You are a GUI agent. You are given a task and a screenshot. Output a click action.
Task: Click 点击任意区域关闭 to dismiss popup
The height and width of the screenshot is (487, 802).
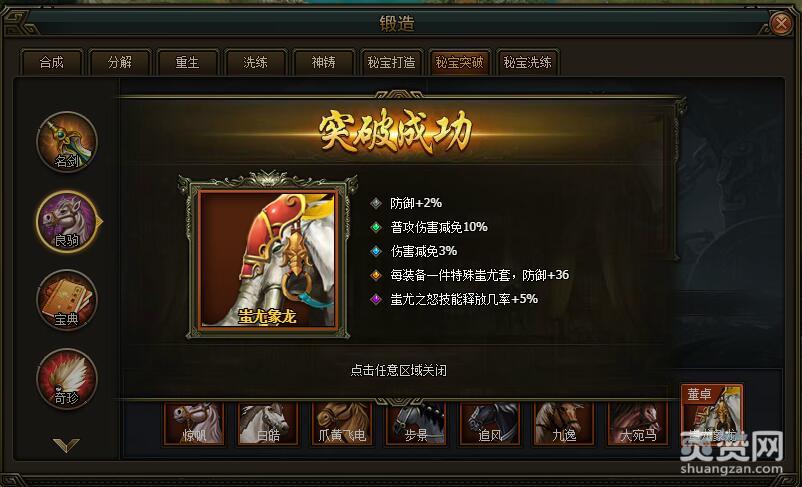[398, 370]
